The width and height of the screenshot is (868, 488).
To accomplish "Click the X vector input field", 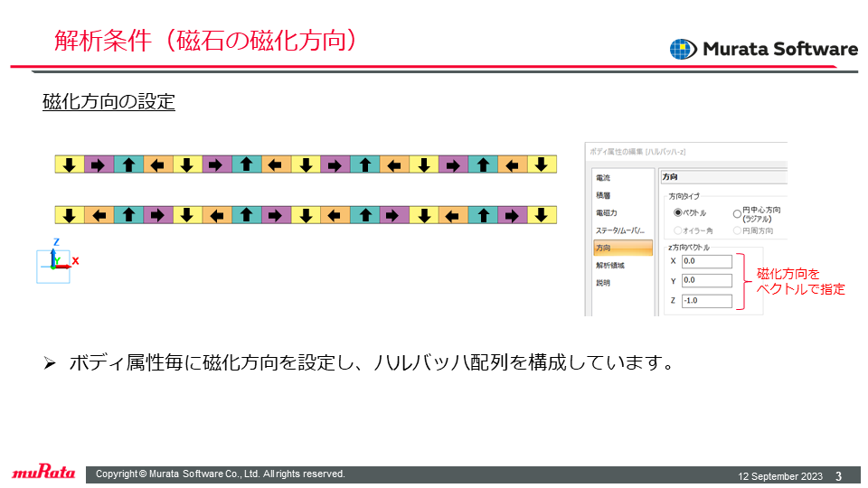I will point(707,261).
